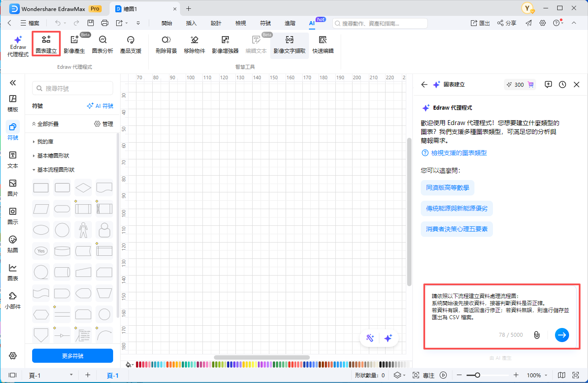Open the 頁-1 page dropdown
588x383 pixels.
tap(70, 375)
